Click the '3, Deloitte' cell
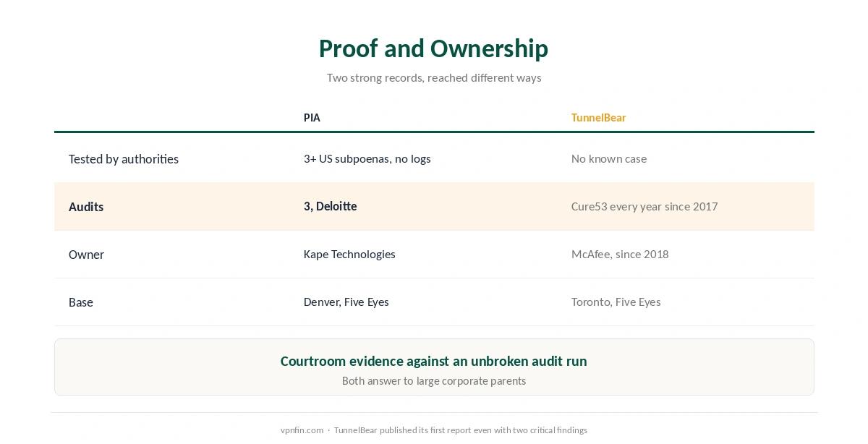868x444 pixels. point(331,207)
